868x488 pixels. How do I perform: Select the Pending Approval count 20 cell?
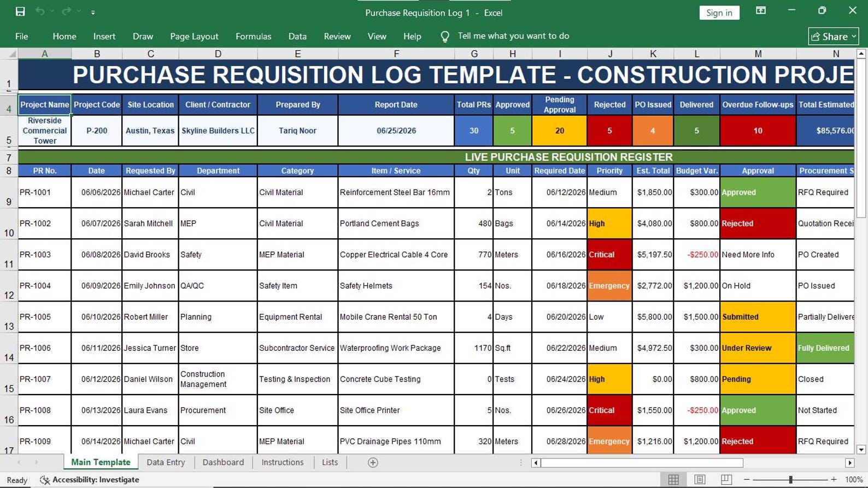[560, 131]
